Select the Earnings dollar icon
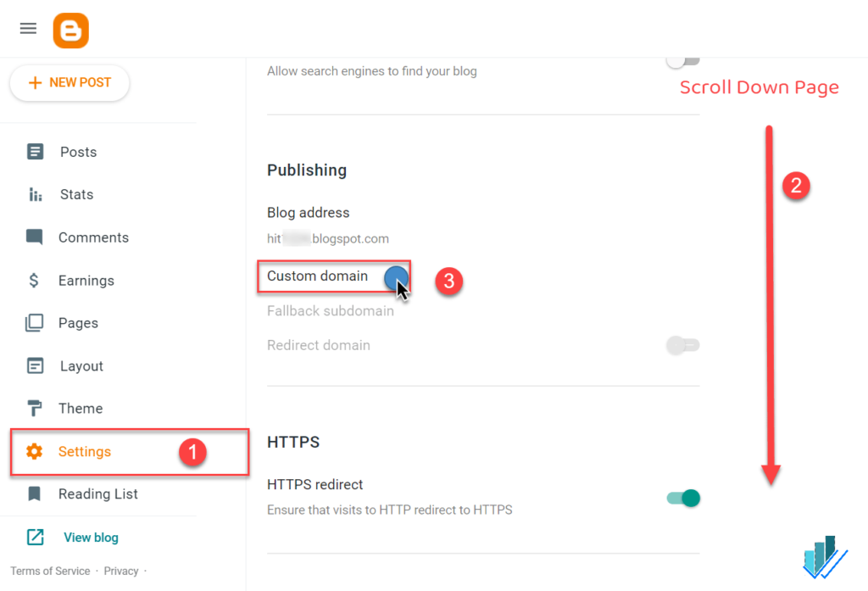This screenshot has width=868, height=591. tap(34, 280)
